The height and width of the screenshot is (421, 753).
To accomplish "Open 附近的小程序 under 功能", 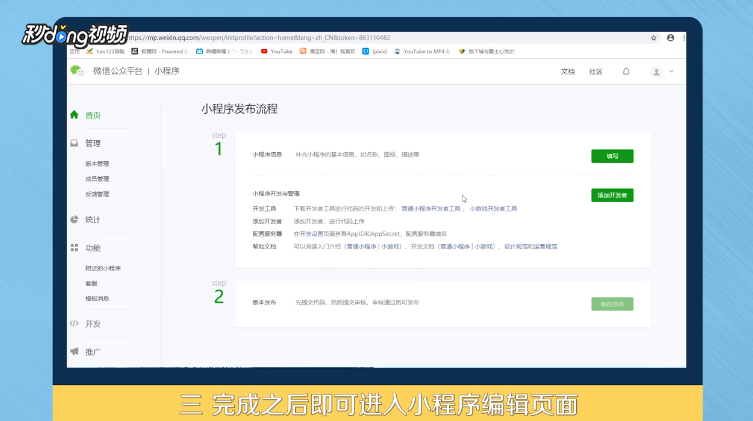I will pyautogui.click(x=103, y=268).
